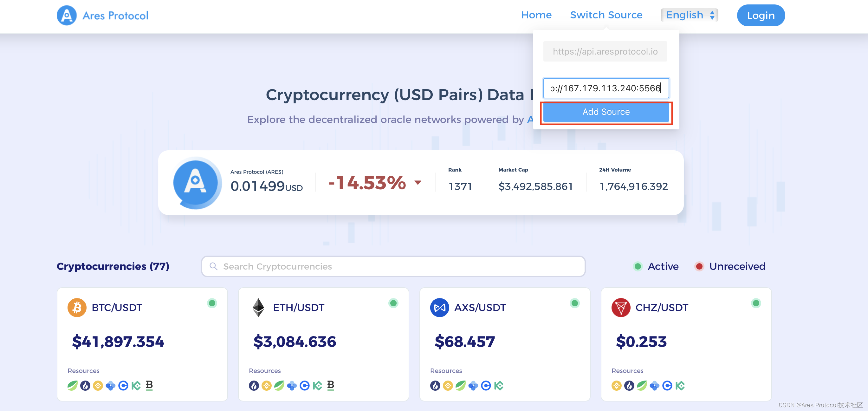
Task: Click the Unreceived legend indicator
Action: pos(699,266)
